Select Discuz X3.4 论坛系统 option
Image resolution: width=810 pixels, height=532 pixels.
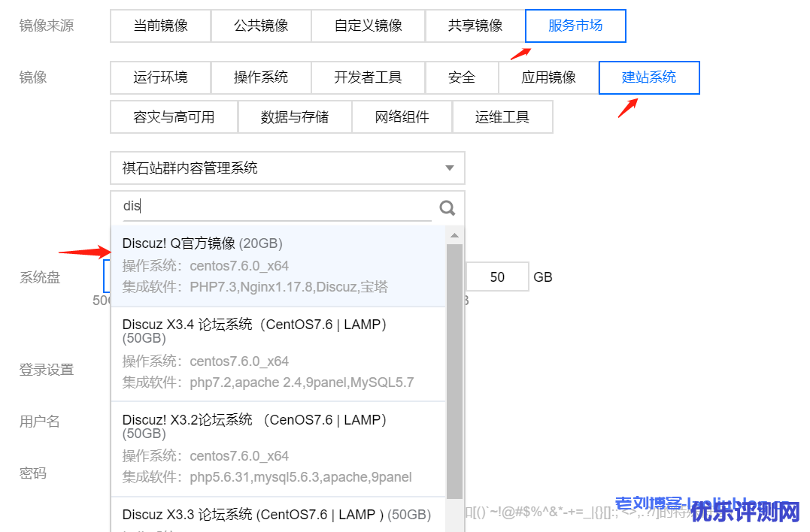coord(278,354)
